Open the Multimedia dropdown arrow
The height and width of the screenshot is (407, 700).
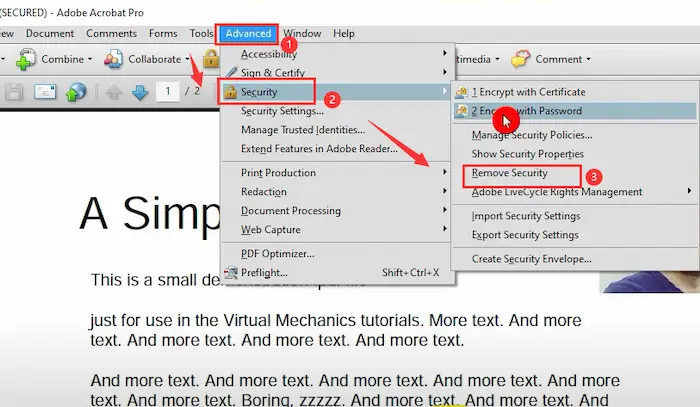point(497,59)
